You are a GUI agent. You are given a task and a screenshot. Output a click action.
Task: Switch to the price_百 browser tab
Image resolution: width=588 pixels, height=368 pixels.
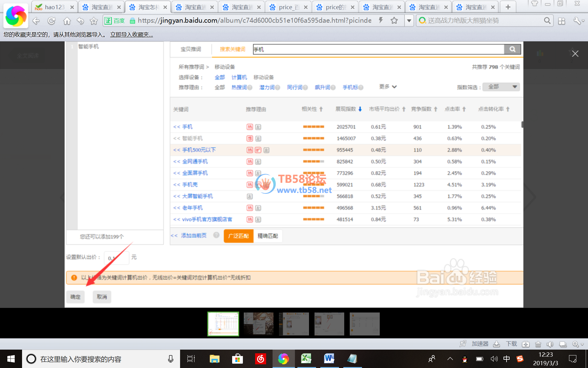point(288,7)
